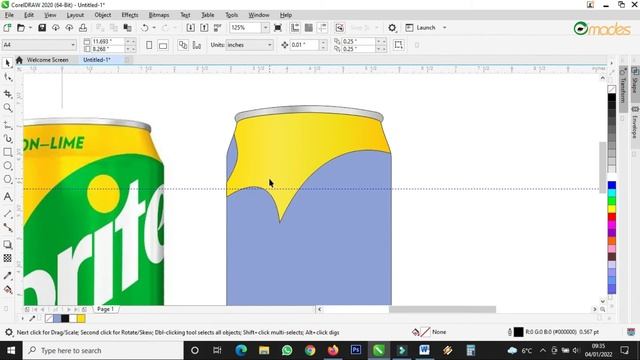Click the Windows search box
This screenshot has width=640, height=360.
[103, 350]
